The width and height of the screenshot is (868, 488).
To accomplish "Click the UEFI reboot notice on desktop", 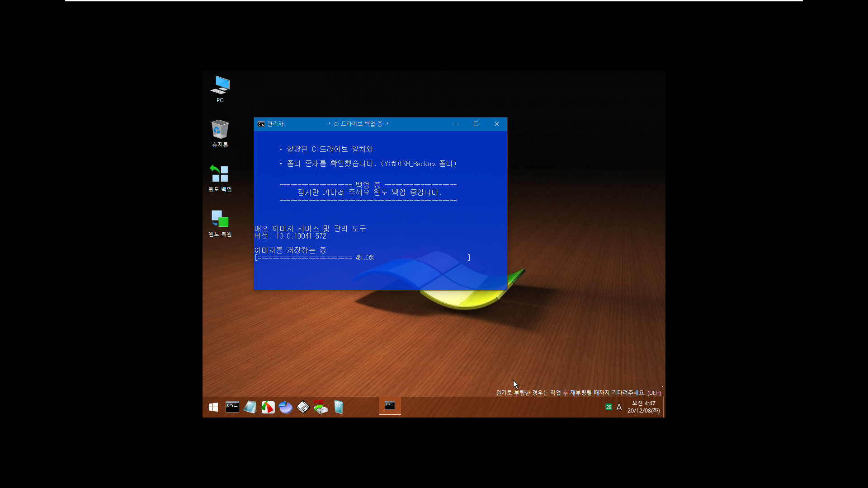I will coord(579,393).
